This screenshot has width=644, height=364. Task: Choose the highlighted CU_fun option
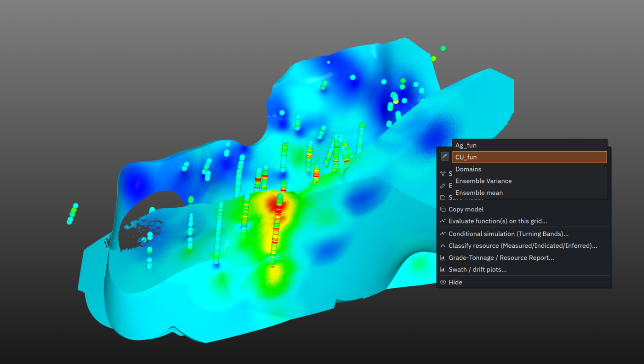click(x=529, y=157)
